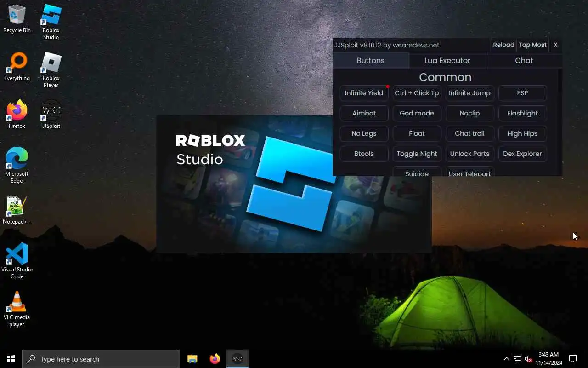Close the JJSploit window with X
This screenshot has height=368, width=588.
pyautogui.click(x=555, y=45)
